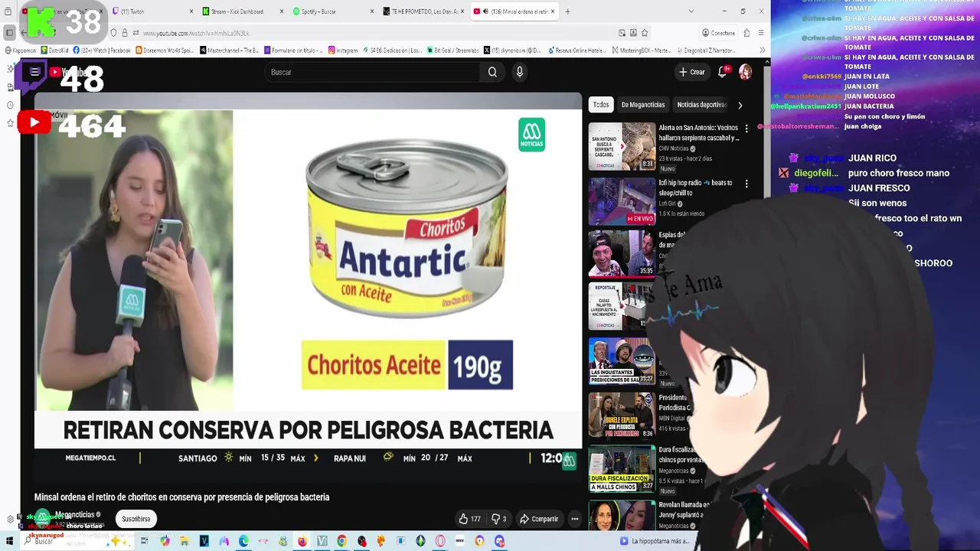The width and height of the screenshot is (980, 551).
Task: Select the Todos filter chip
Action: [x=601, y=105]
